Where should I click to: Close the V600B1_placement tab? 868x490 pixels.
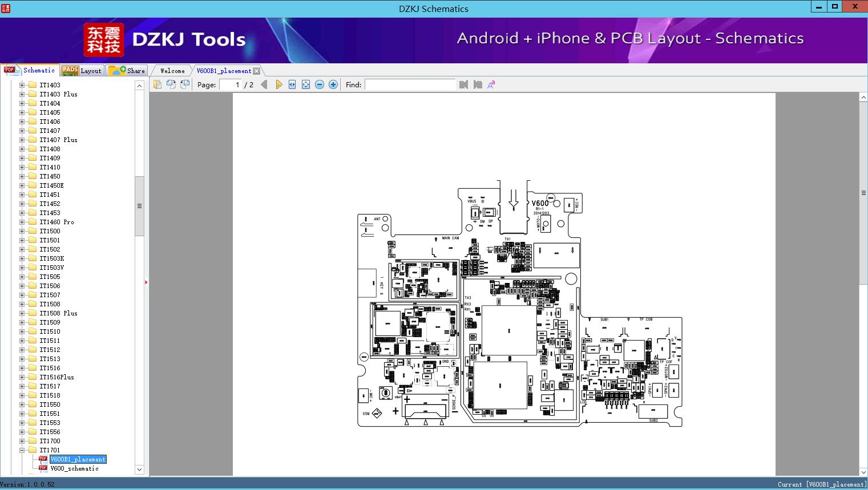click(x=257, y=71)
